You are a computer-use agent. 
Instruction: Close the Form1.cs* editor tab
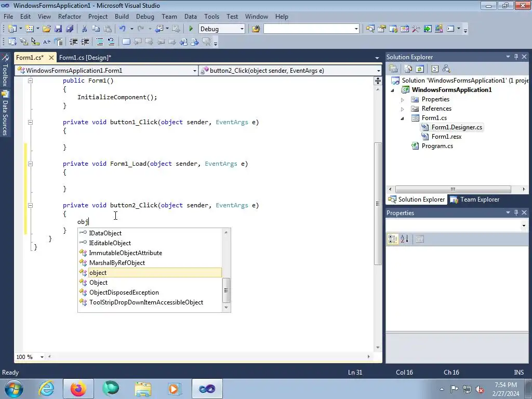51,58
